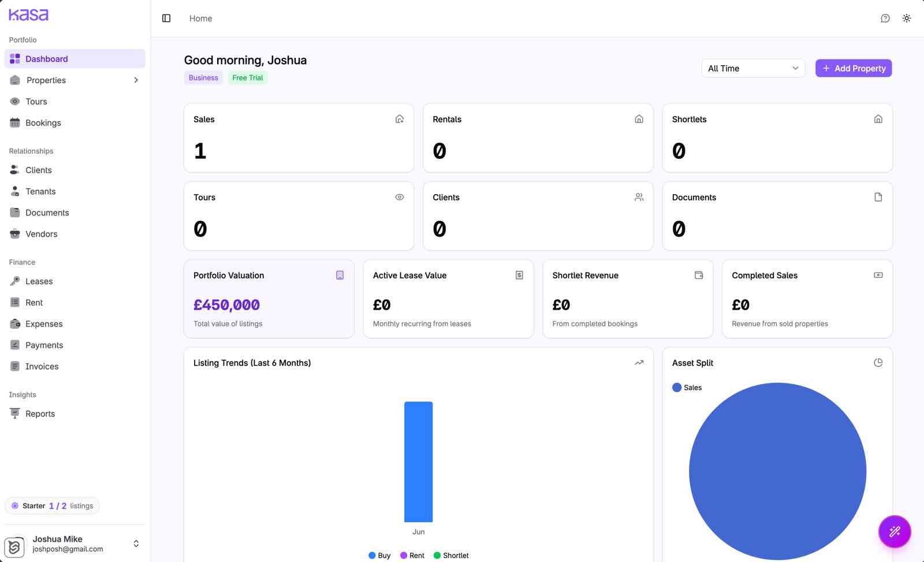Click the Documents card file icon

pos(878,197)
